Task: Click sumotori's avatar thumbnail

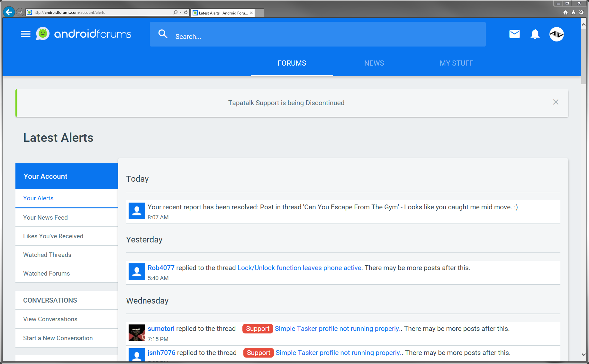Action: point(137,332)
